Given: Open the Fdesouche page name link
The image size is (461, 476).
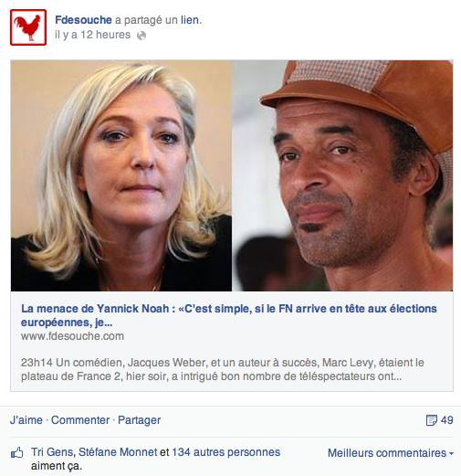Looking at the screenshot, I should (x=83, y=20).
